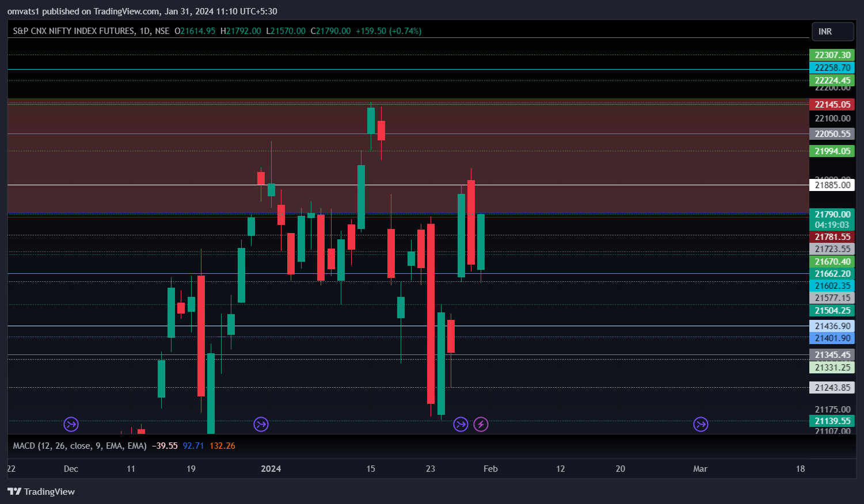Click the gray 22050.55 price label
The height and width of the screenshot is (504, 864).
point(832,134)
